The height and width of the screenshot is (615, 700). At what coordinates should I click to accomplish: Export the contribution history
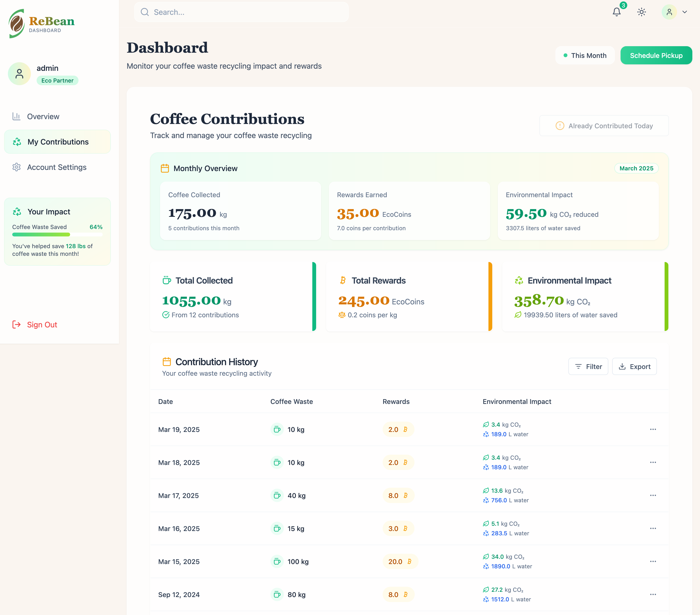(x=634, y=366)
